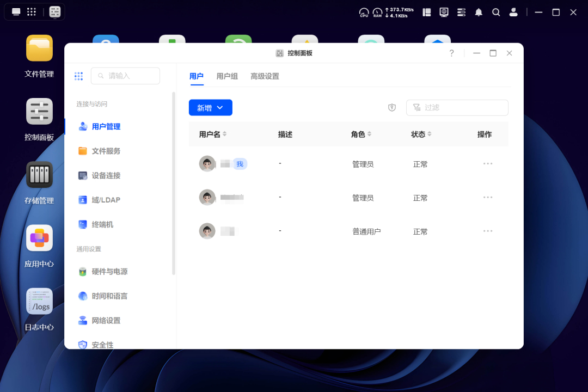This screenshot has height=392, width=588.
Task: Open the 控制面板 desktop icon
Action: click(x=39, y=112)
